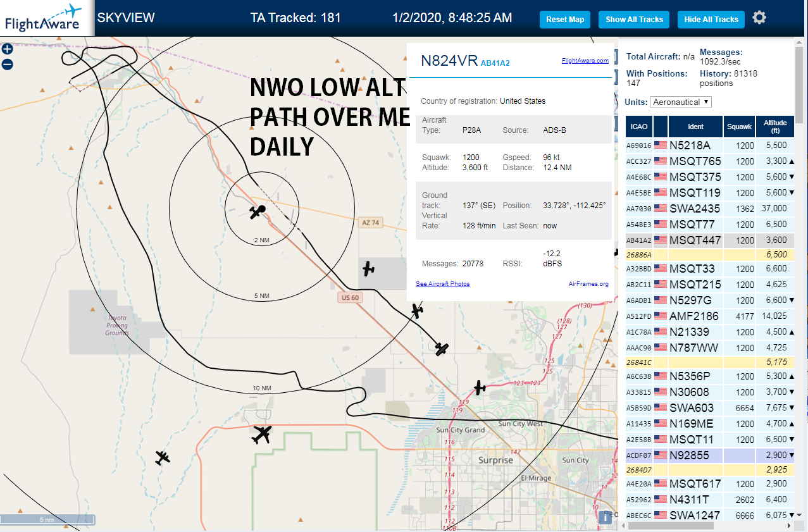The height and width of the screenshot is (532, 808).
Task: Open FlightAware.com link in aircraft panel
Action: click(585, 61)
